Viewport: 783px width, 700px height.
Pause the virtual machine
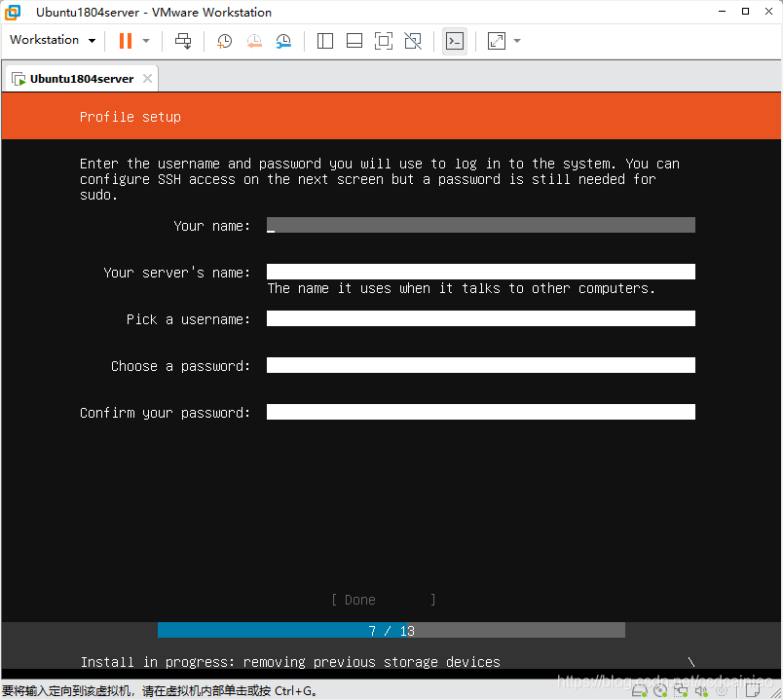click(126, 41)
